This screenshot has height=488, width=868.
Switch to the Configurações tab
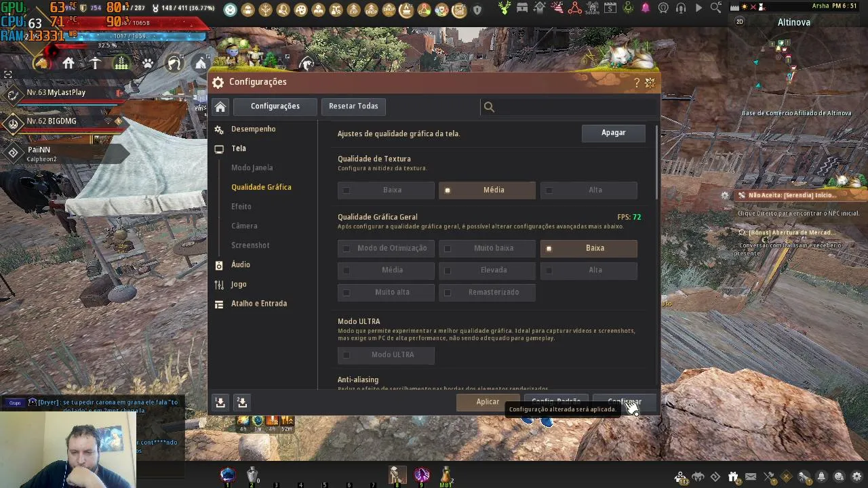pyautogui.click(x=275, y=106)
